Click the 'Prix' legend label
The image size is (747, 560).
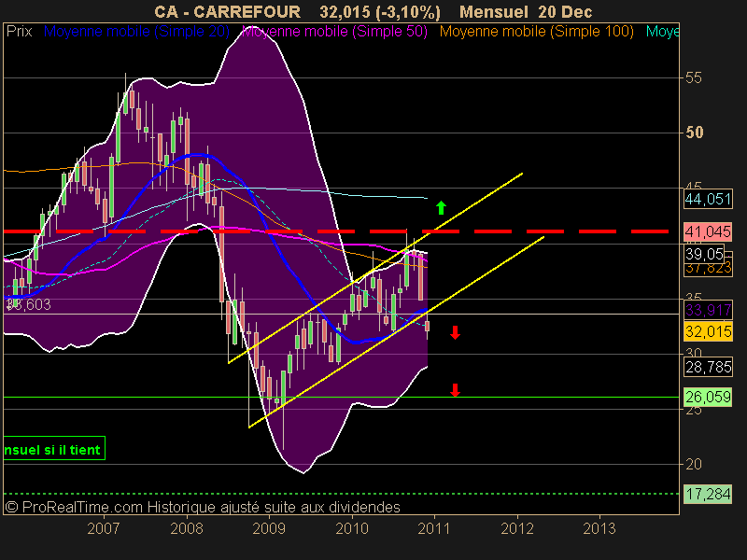point(19,32)
